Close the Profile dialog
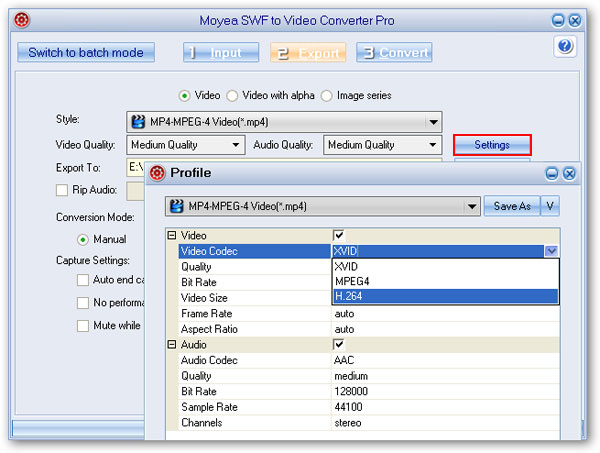 (569, 174)
